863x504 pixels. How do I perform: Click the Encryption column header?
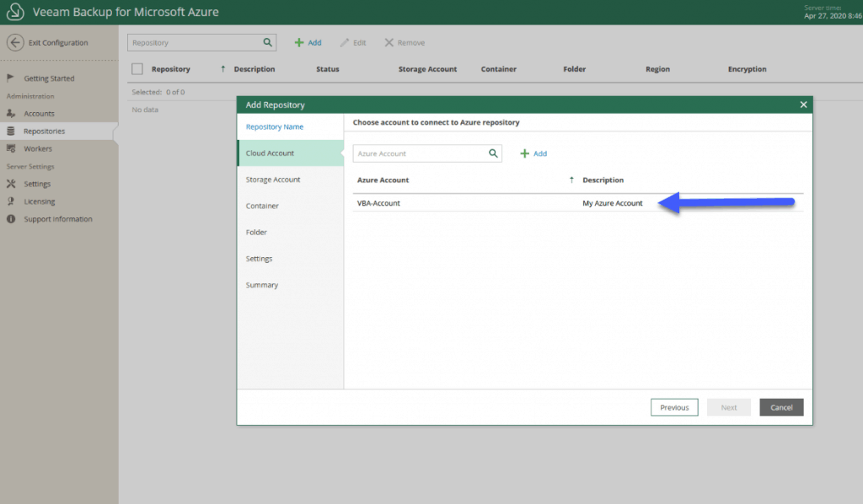747,69
